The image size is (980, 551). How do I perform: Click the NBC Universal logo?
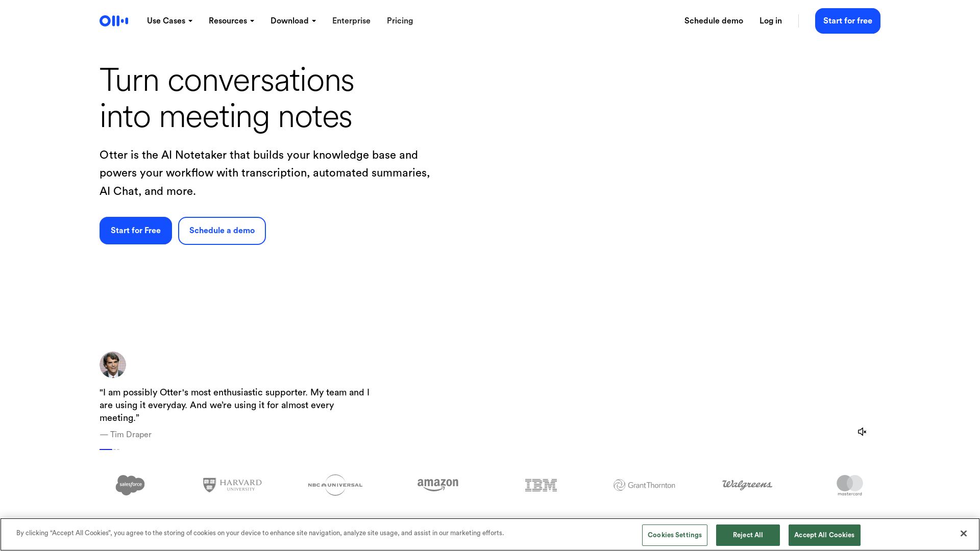[x=335, y=485]
